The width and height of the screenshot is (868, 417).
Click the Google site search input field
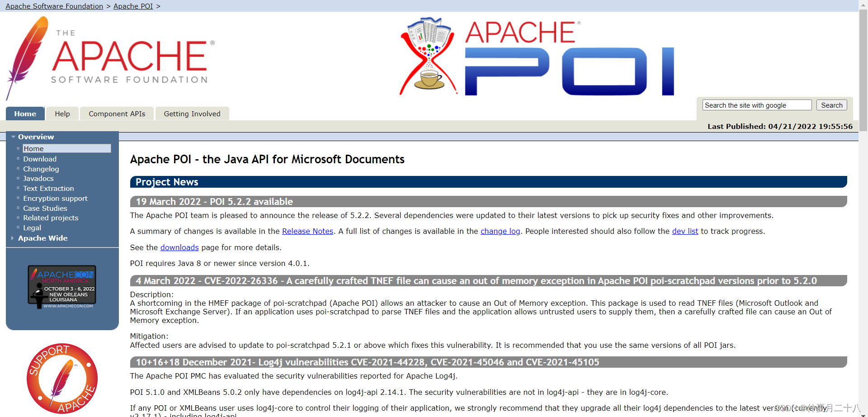[x=756, y=104]
